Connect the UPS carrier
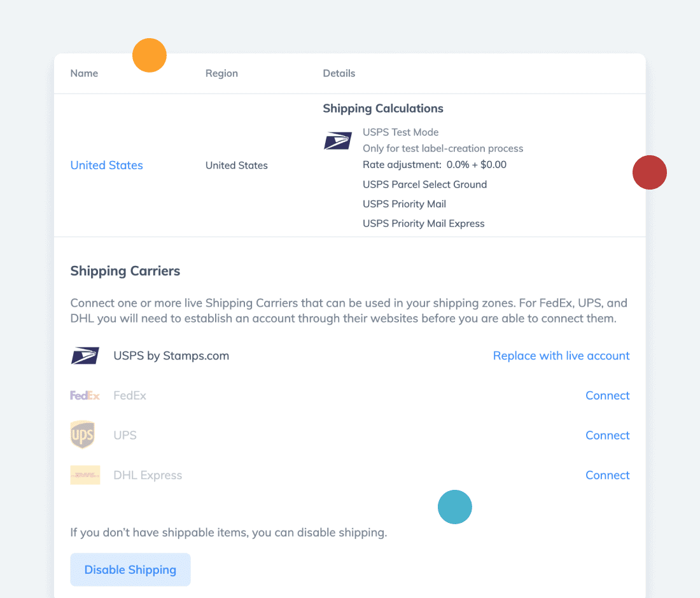This screenshot has width=700, height=598. [607, 435]
